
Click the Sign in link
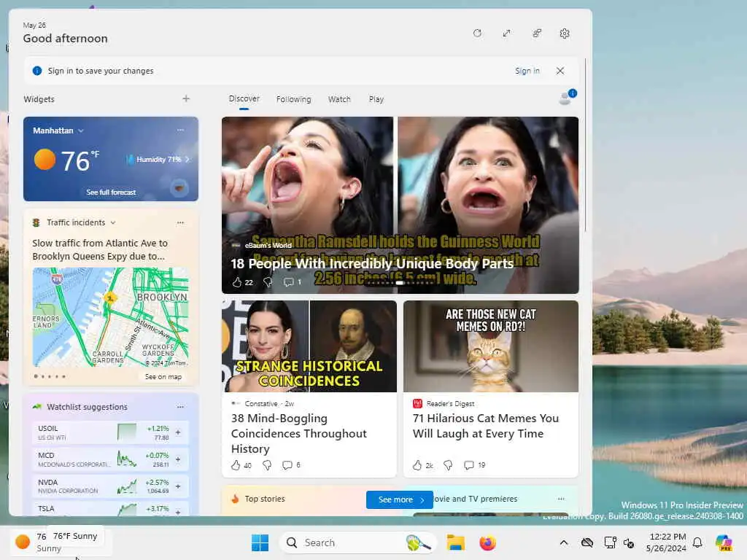coord(527,71)
